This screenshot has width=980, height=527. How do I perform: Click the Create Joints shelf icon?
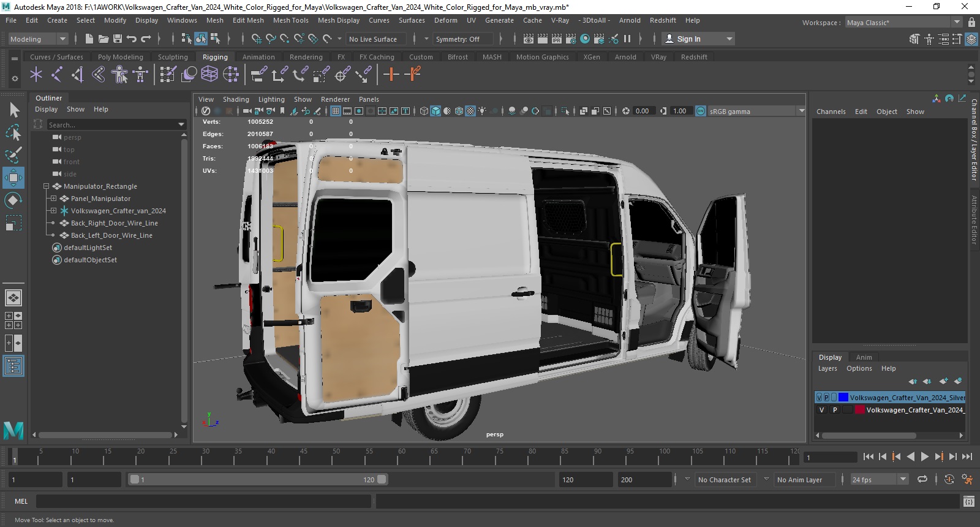(56, 75)
